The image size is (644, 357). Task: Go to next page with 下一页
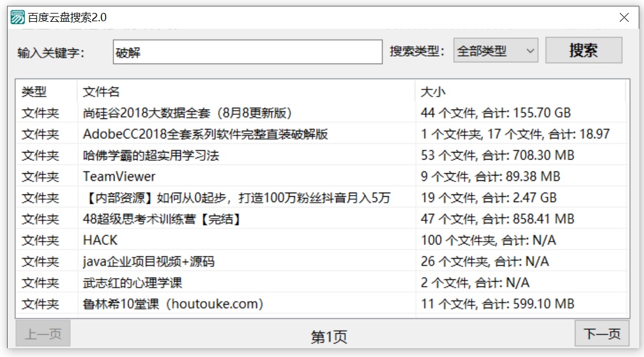pos(602,333)
